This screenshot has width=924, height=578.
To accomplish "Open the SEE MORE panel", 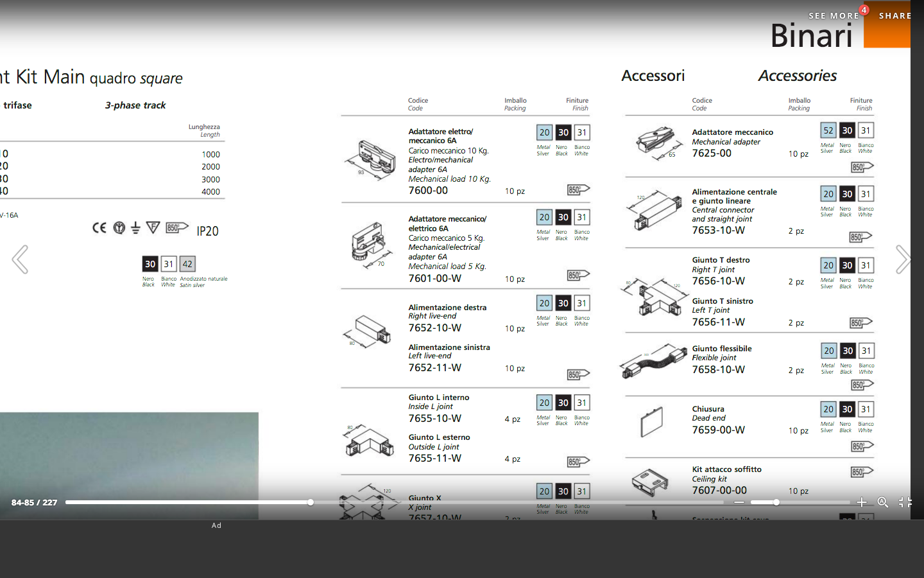I will click(834, 15).
